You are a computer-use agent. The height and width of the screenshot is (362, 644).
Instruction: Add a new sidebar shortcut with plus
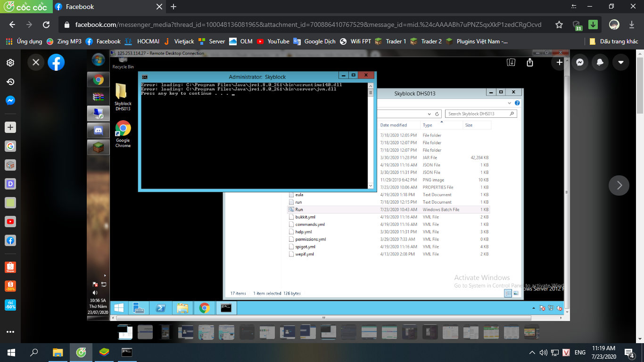[10, 127]
